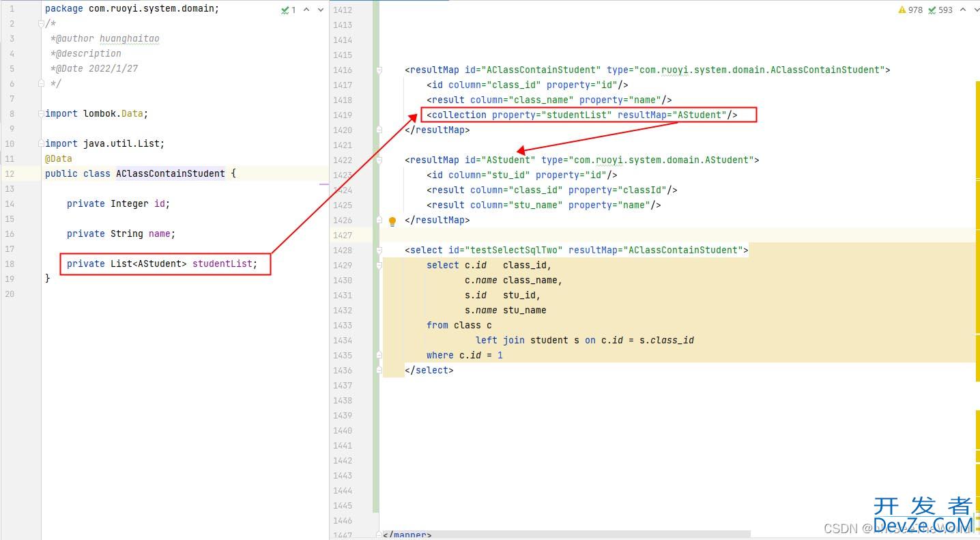Click result column="class_name" on line 1418
The width and height of the screenshot is (980, 540).
point(549,100)
